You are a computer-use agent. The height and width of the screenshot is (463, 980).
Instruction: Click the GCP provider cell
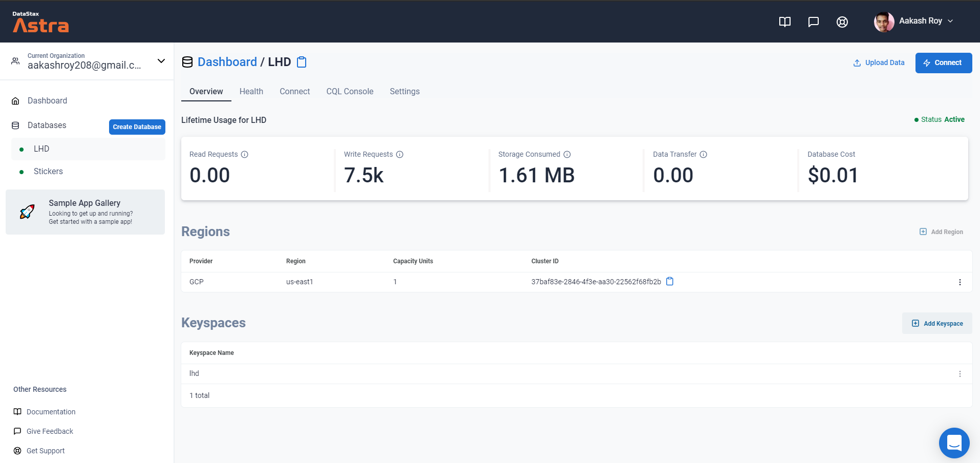tap(197, 282)
